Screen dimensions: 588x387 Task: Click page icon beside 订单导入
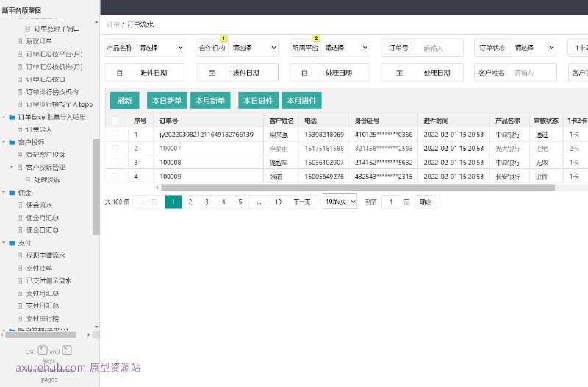[x=20, y=129]
